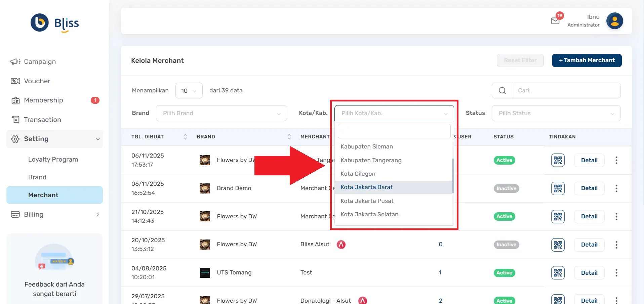Go to Loyalty Program in sidebar
This screenshot has height=304, width=644.
tap(53, 160)
